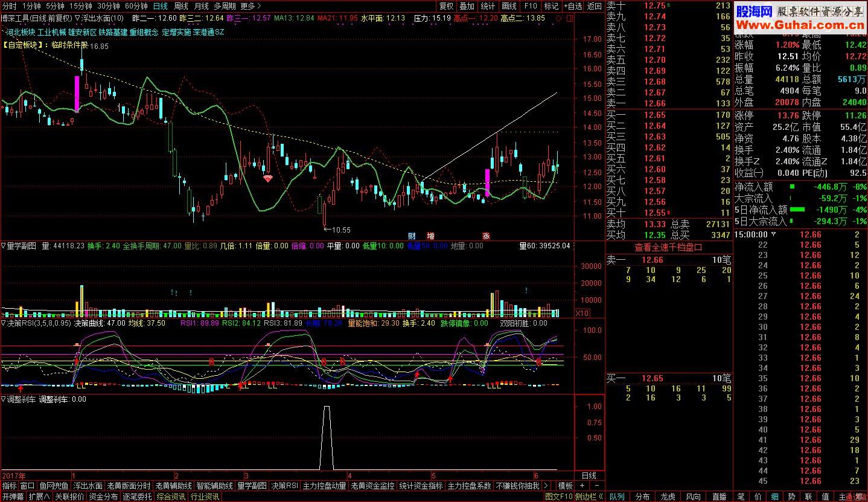Select the 老黄辅助线 indicator tab

point(173,486)
